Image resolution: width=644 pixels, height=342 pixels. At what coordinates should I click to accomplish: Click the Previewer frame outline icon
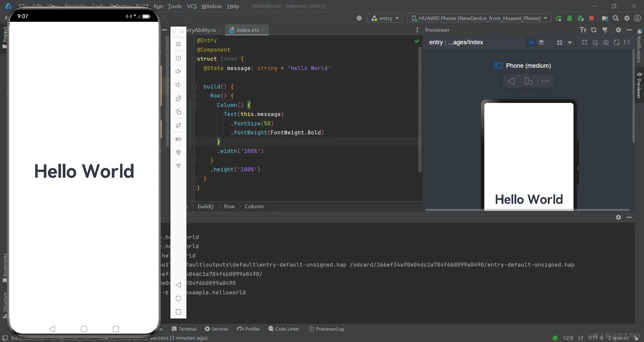pos(585,43)
